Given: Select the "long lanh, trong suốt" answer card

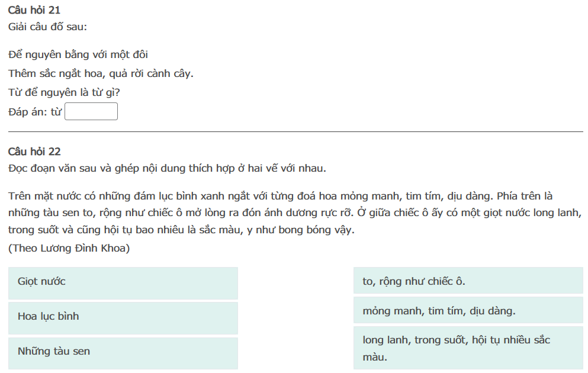Looking at the screenshot, I should click(468, 348).
